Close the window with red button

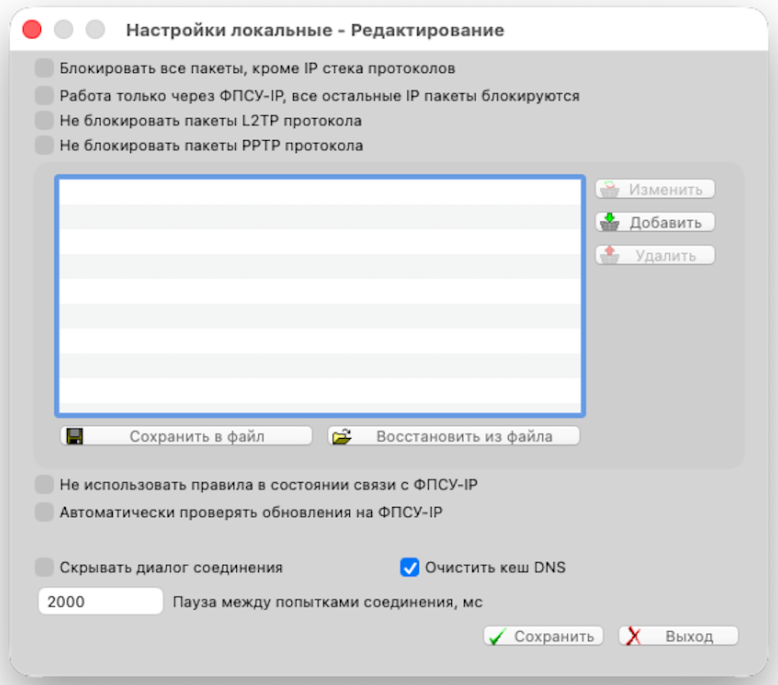point(32,30)
